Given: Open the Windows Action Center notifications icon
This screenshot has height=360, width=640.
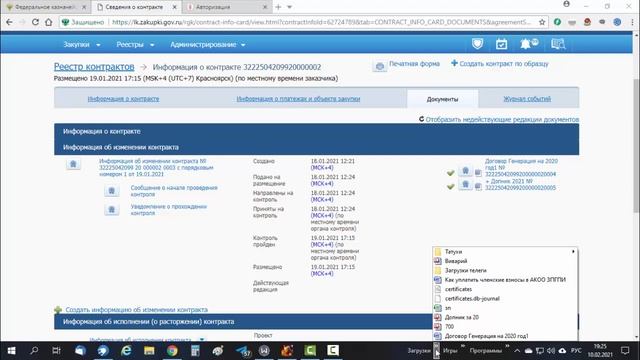Looking at the screenshot, I should coord(625,351).
